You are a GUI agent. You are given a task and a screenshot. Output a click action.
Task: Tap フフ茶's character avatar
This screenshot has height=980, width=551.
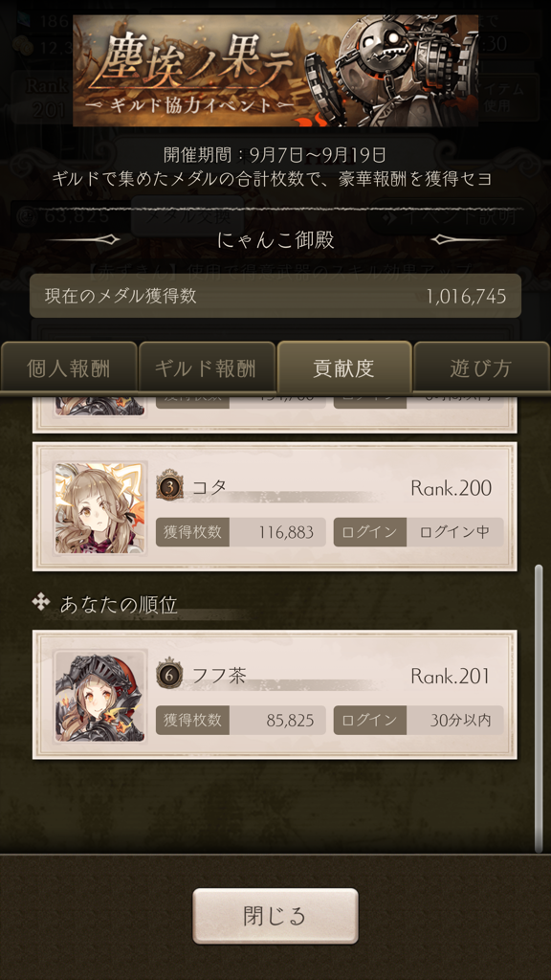99,697
